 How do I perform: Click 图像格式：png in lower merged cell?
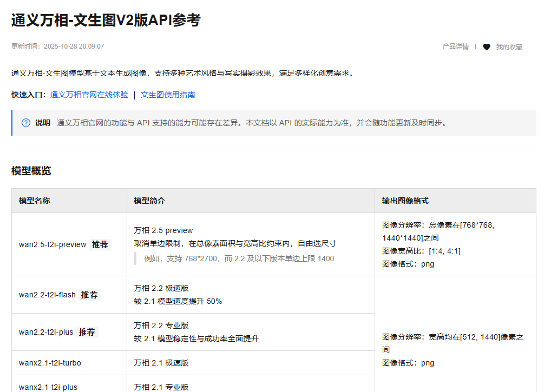[408, 363]
